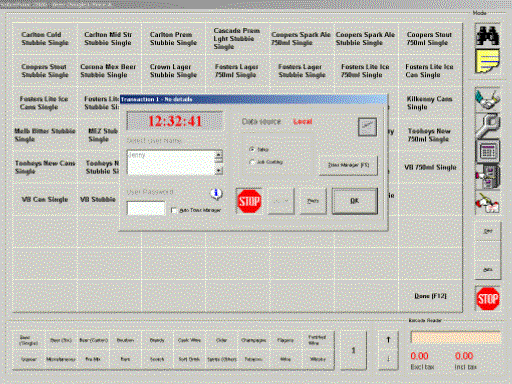The height and width of the screenshot is (384, 512).
Task: Click the STOP sign in the login dialog
Action: coord(249,201)
